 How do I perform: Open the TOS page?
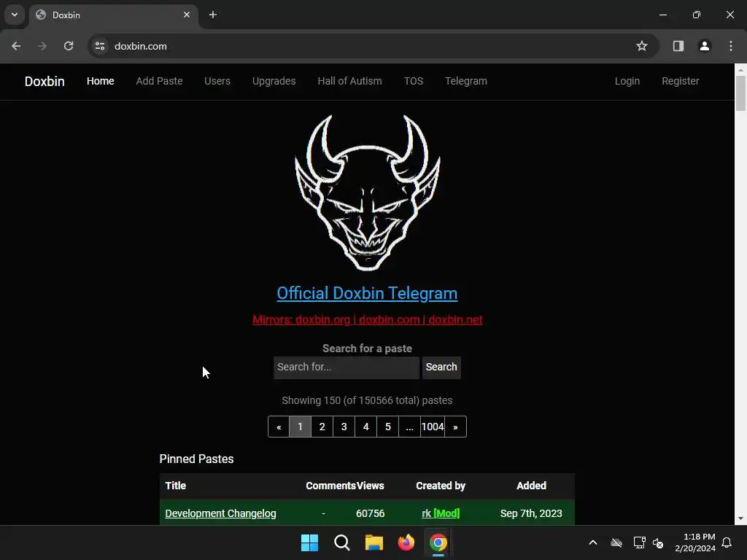(414, 81)
